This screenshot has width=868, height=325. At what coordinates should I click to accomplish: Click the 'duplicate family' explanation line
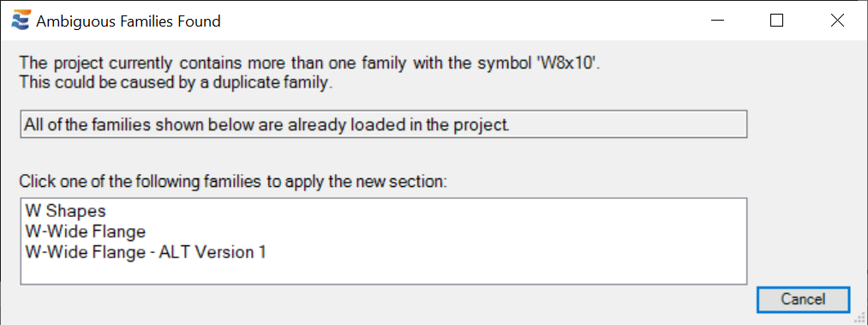(x=177, y=84)
